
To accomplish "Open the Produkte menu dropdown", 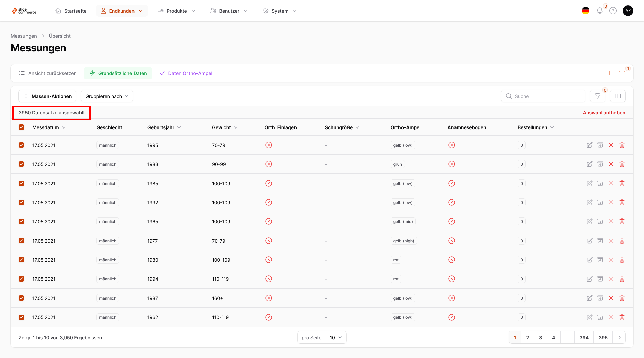I will coord(176,11).
